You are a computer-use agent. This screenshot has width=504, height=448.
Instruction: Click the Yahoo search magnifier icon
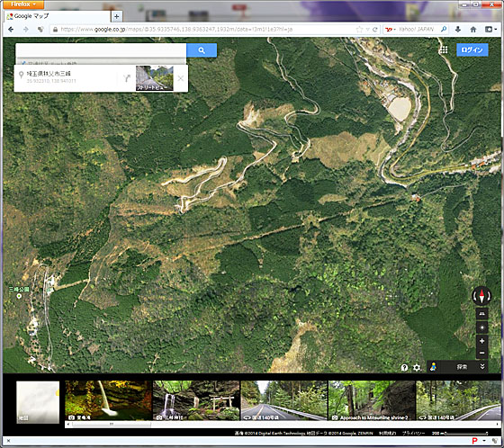click(444, 30)
